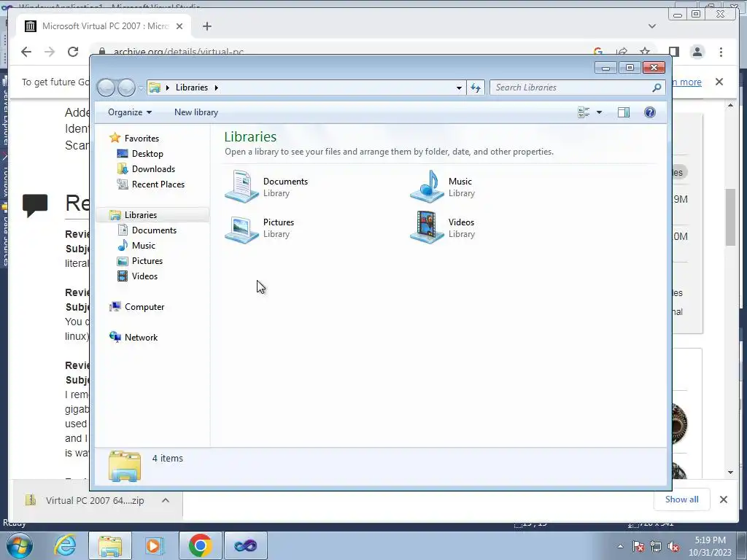Image resolution: width=747 pixels, height=560 pixels.
Task: Switch to Visual Studio on taskbar
Action: (x=246, y=545)
